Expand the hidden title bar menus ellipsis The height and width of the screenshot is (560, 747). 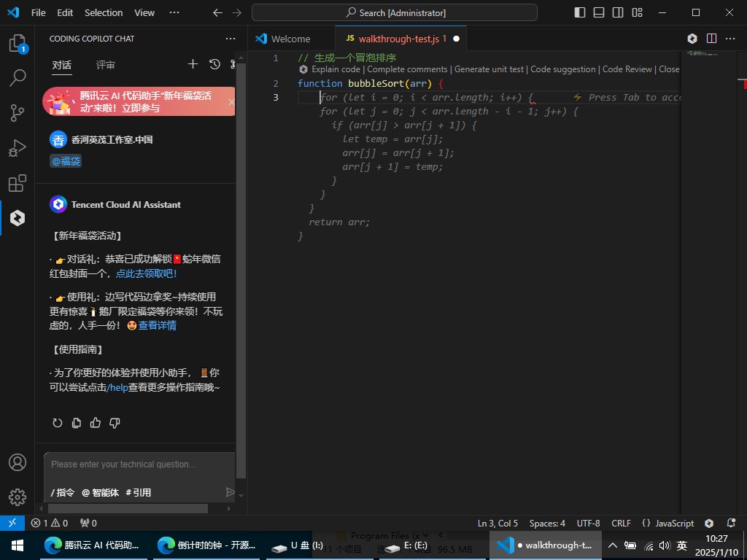click(x=174, y=12)
